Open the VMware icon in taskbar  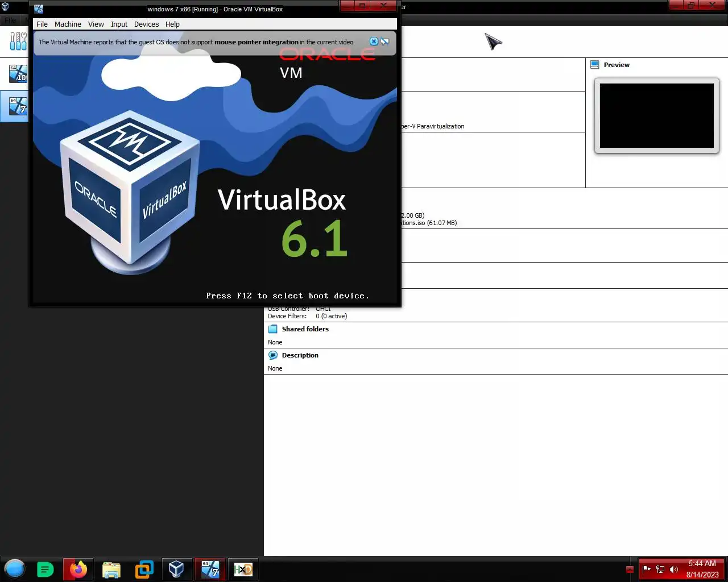[x=144, y=569]
